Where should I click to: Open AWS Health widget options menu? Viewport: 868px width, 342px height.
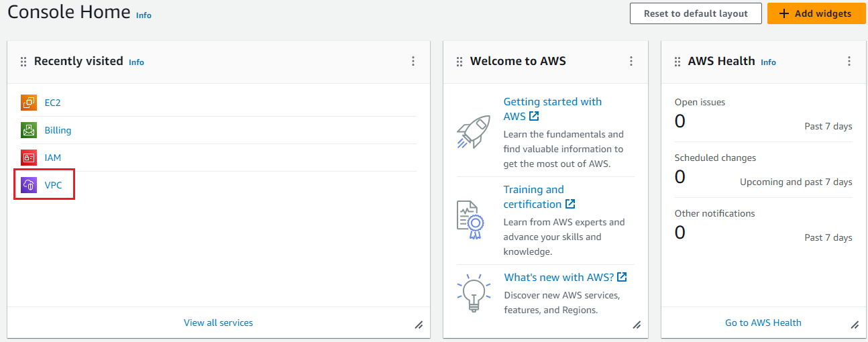[x=849, y=61]
